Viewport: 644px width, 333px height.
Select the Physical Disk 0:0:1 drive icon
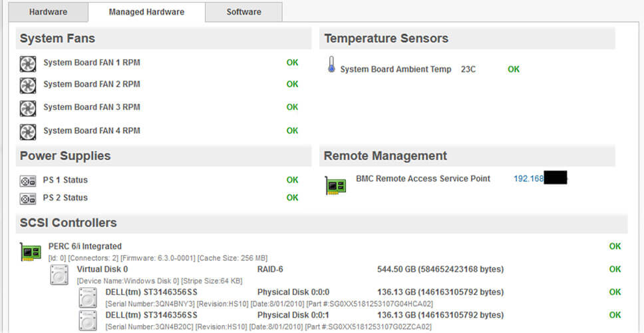88,320
